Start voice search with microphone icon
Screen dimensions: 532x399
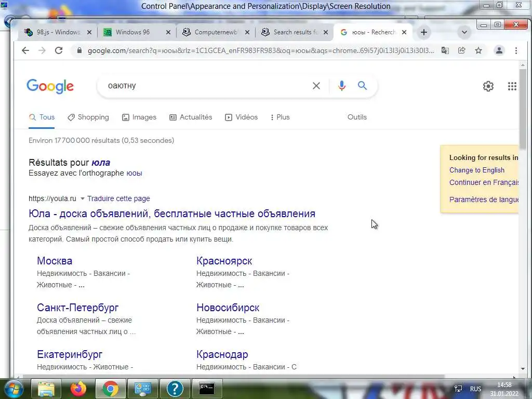point(342,86)
